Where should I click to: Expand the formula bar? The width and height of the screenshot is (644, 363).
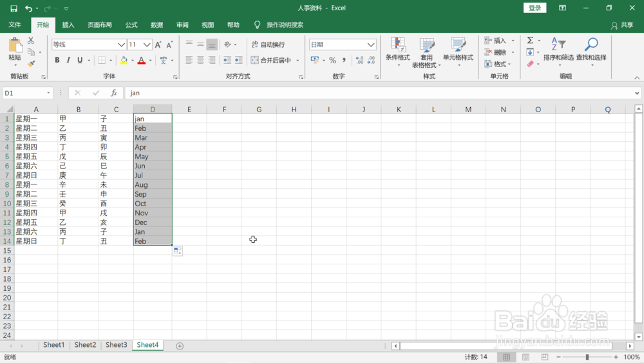point(637,93)
